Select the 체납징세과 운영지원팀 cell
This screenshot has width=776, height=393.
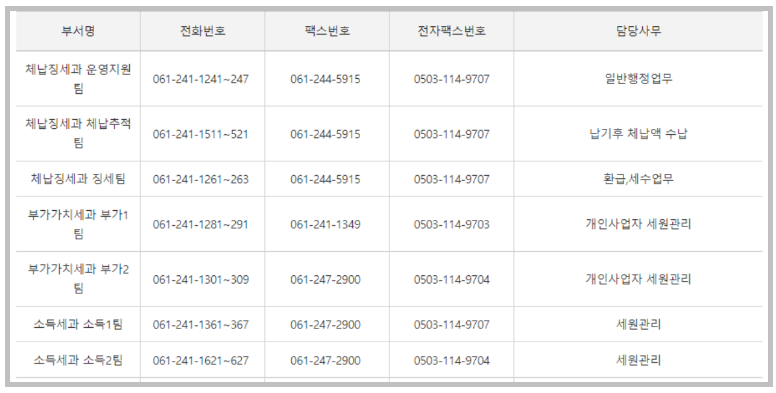coord(78,79)
